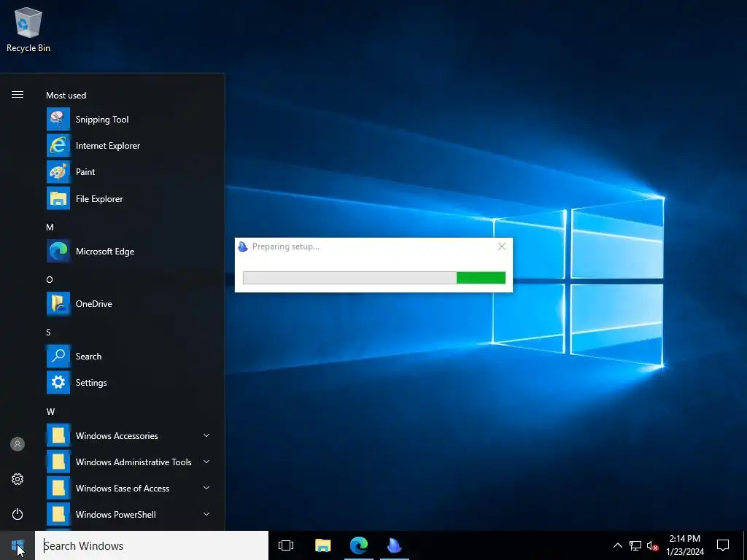Open the Power options icon
The height and width of the screenshot is (560, 747).
18,514
